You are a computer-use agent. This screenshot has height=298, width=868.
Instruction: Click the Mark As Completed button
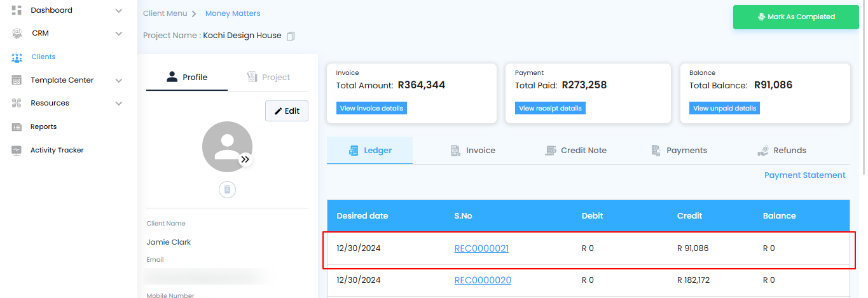point(796,17)
